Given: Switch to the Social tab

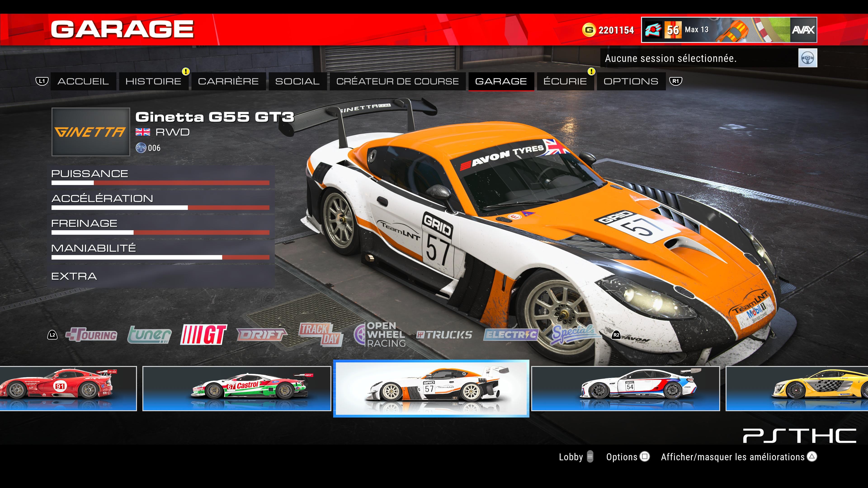Looking at the screenshot, I should (297, 81).
